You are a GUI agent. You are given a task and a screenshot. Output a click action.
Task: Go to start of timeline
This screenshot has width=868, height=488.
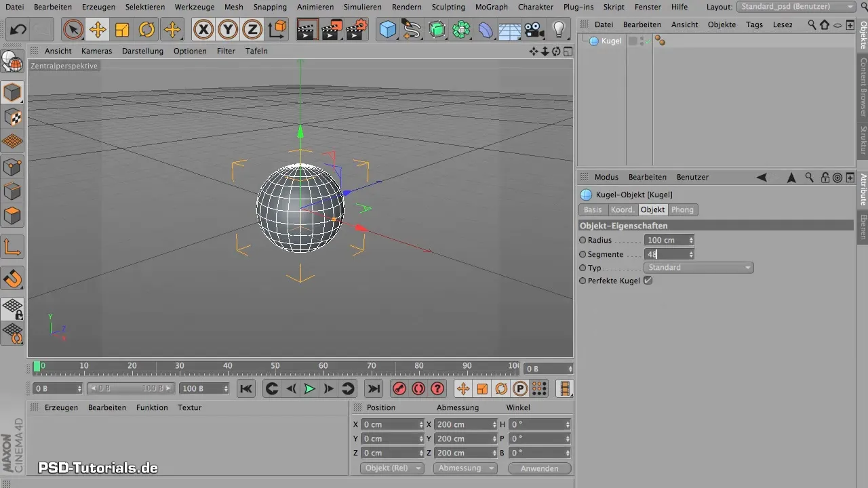[x=246, y=388]
